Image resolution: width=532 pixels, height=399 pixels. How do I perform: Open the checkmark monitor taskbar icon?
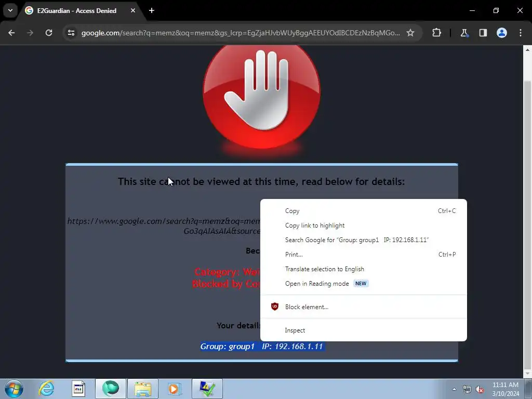(207, 389)
